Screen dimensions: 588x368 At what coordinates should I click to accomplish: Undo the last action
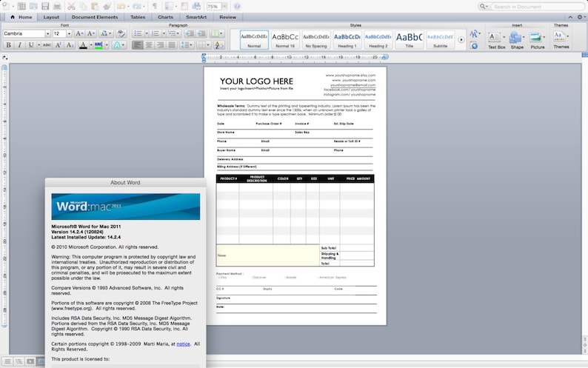tap(121, 6)
